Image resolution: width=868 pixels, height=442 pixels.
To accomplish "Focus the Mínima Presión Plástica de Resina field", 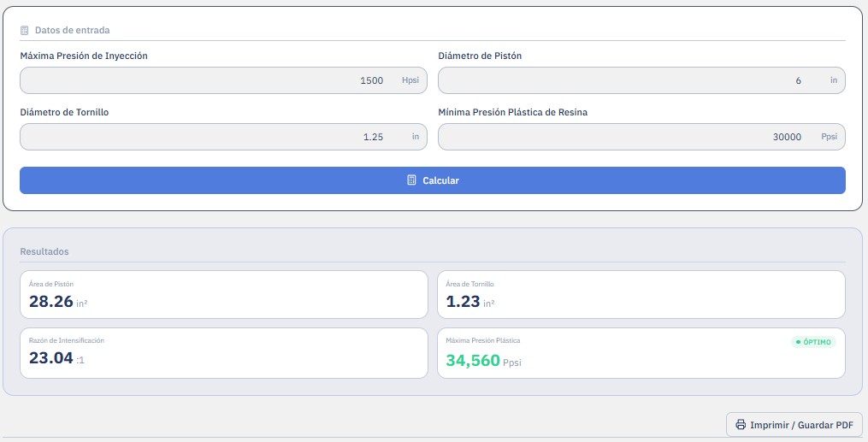I will [641, 137].
